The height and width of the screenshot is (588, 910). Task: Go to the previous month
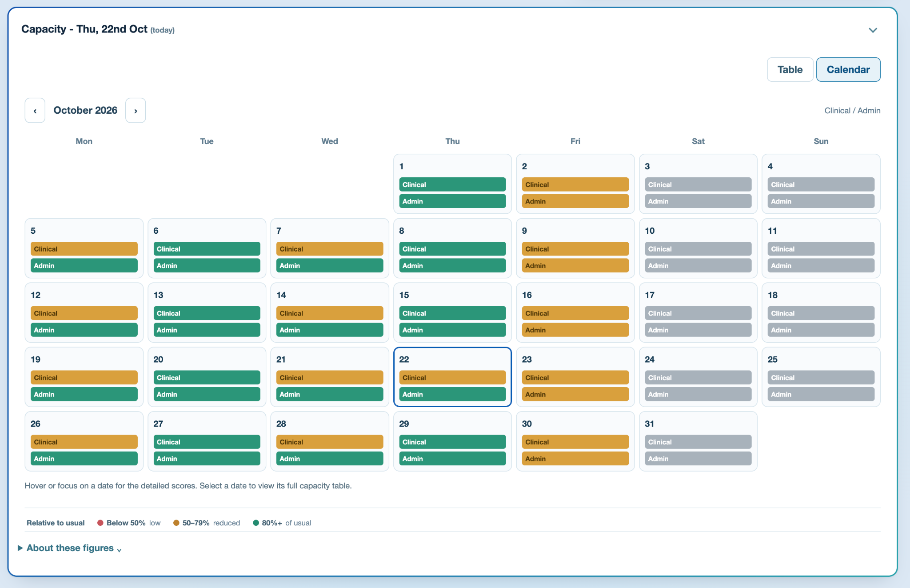tap(35, 110)
